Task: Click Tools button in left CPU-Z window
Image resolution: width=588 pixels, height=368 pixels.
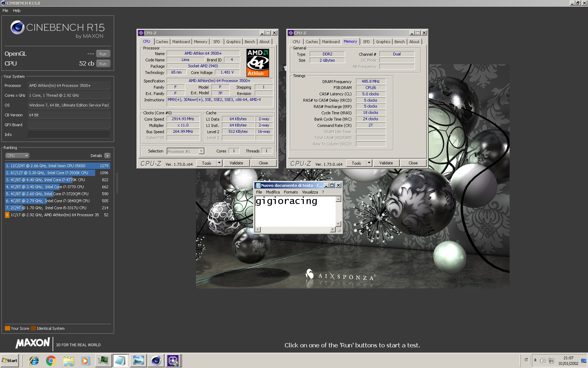Action: coord(206,163)
